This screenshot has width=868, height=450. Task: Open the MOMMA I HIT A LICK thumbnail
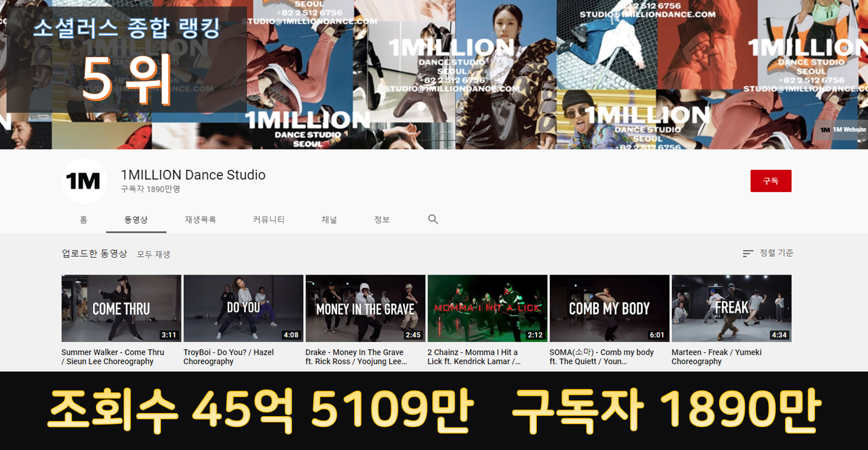point(487,308)
